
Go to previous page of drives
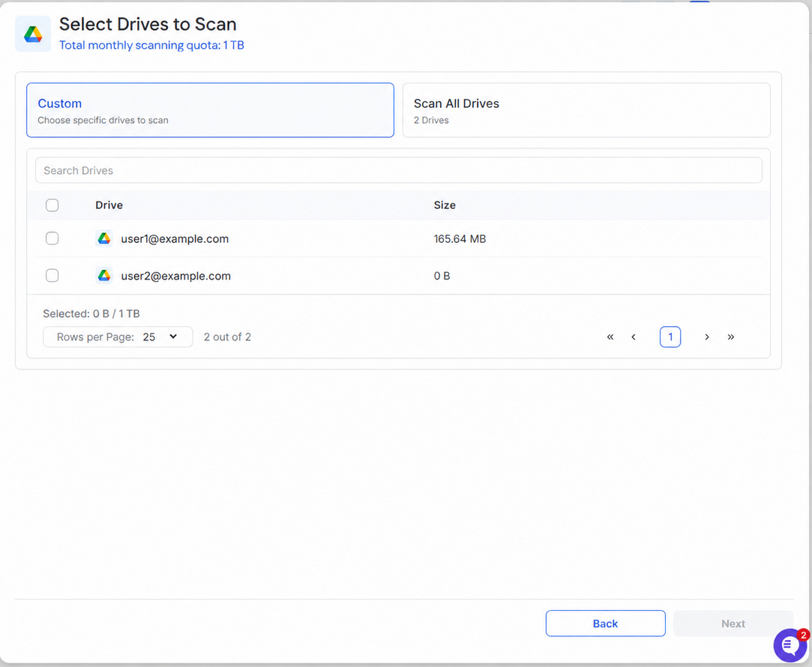click(634, 336)
